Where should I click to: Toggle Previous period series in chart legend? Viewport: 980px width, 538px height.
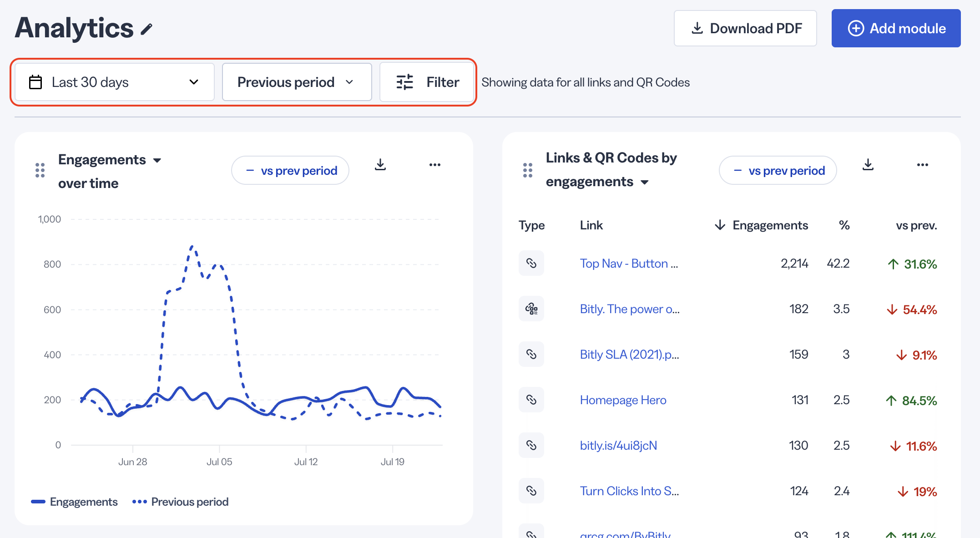[181, 502]
